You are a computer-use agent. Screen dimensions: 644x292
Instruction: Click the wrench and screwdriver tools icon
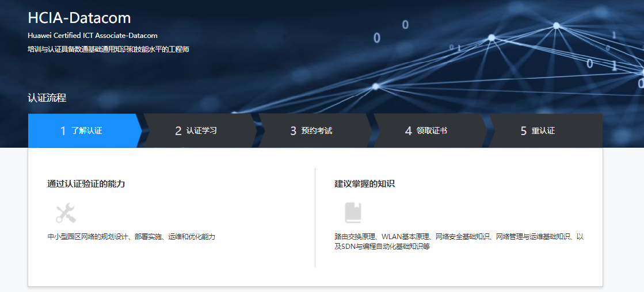coord(66,213)
